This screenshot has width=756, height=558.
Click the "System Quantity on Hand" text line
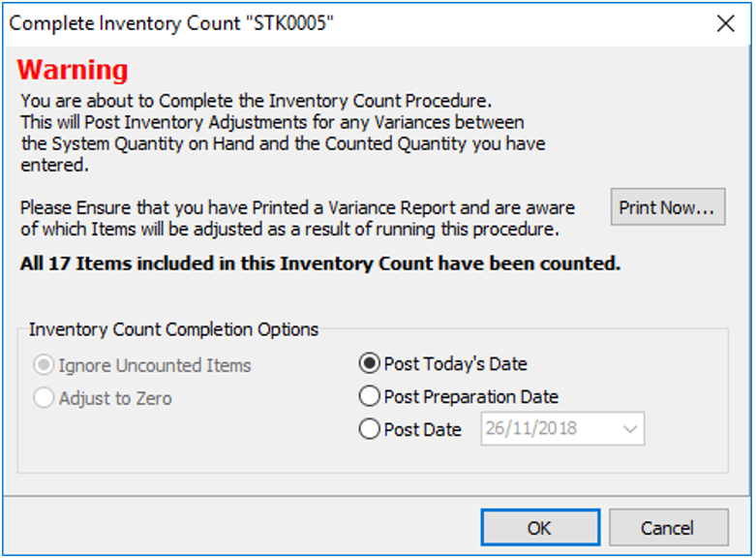tap(283, 144)
